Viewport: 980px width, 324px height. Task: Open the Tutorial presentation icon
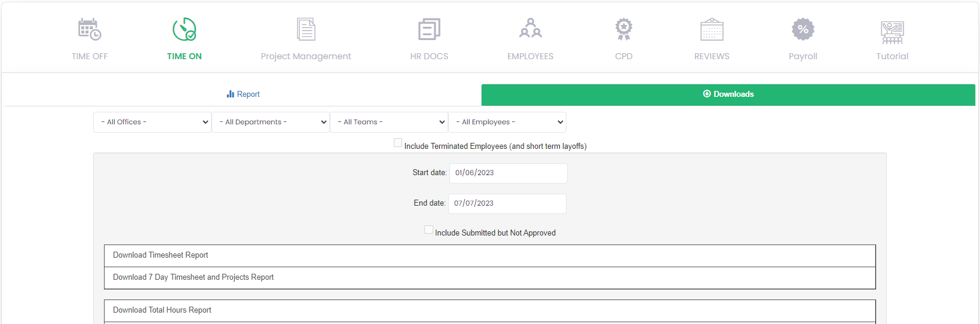tap(892, 32)
